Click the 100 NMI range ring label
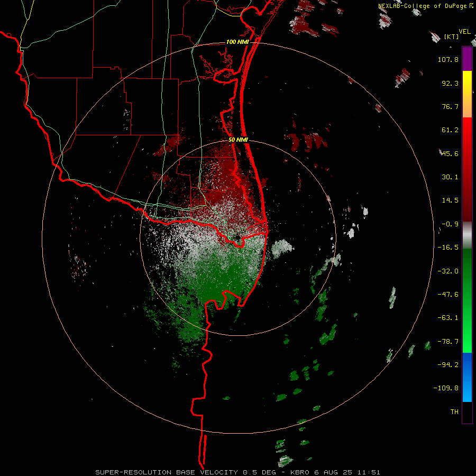This screenshot has height=476, width=476. [x=237, y=42]
